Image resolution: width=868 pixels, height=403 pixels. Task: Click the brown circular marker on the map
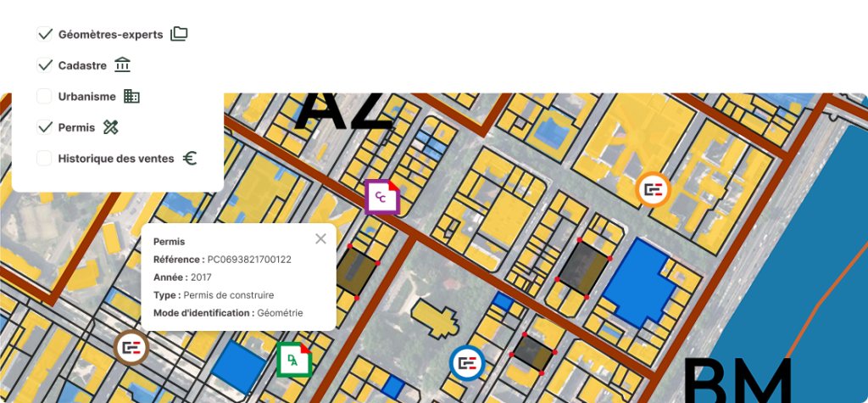pyautogui.click(x=131, y=346)
